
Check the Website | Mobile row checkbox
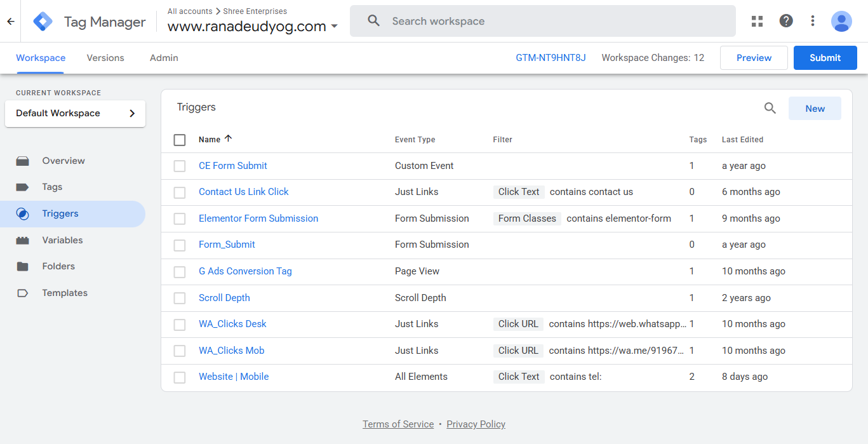tap(180, 377)
